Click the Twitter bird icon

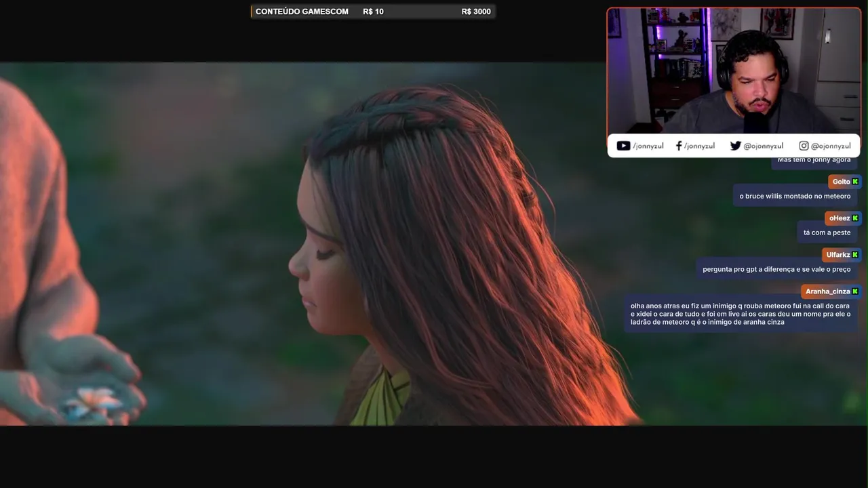[735, 146]
